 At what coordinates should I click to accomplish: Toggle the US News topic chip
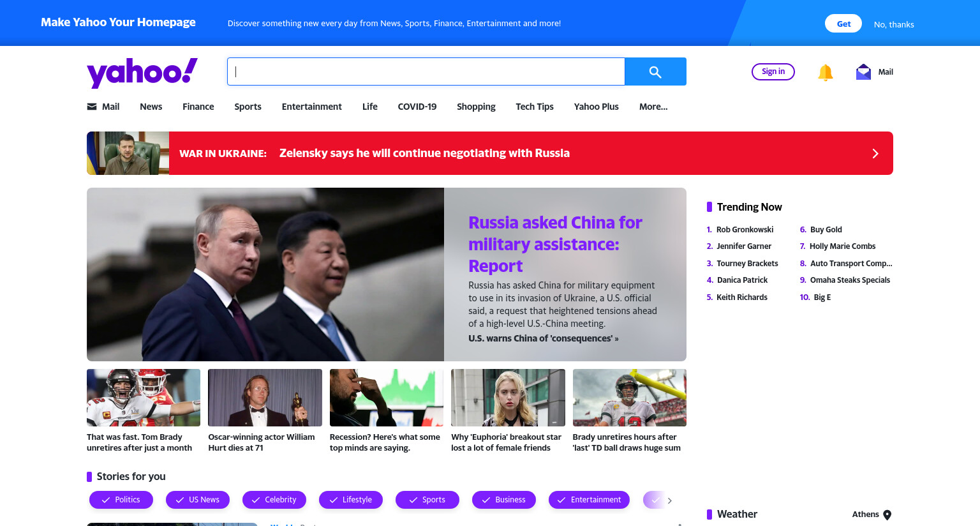pyautogui.click(x=198, y=500)
